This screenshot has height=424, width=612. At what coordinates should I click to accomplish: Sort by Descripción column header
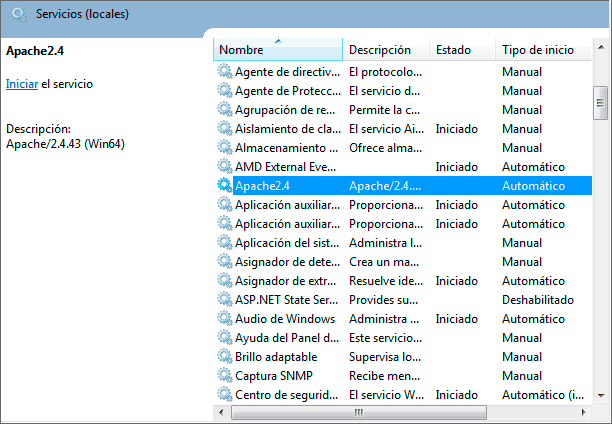386,50
